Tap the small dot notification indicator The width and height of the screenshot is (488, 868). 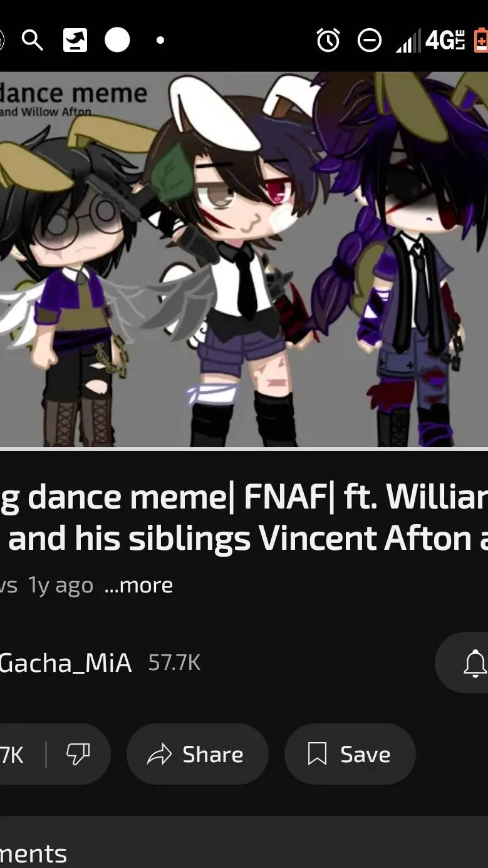(x=160, y=40)
